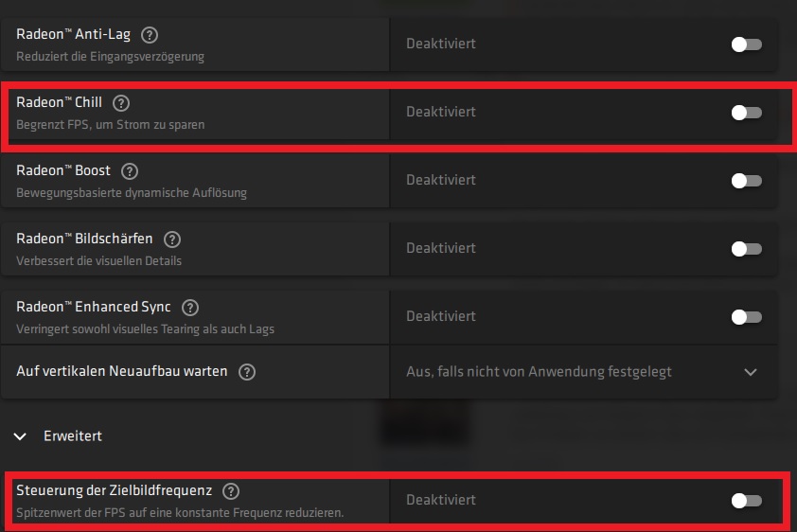Click the 'Radeon™ Anti-Lag' title
797x532 pixels.
(x=73, y=35)
